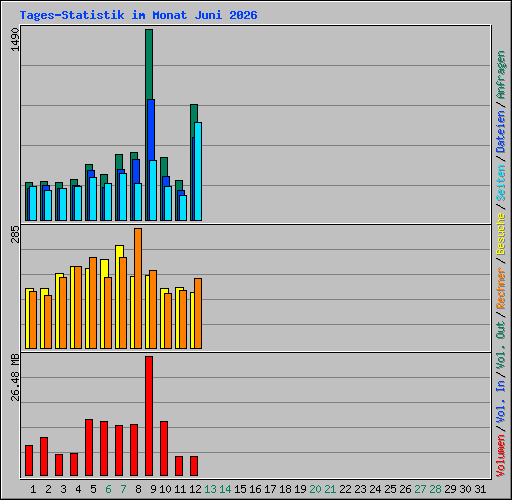Viewport: 512px width, 500px height.
Task: Click the 'Besuche' legend label
Action: (501, 234)
